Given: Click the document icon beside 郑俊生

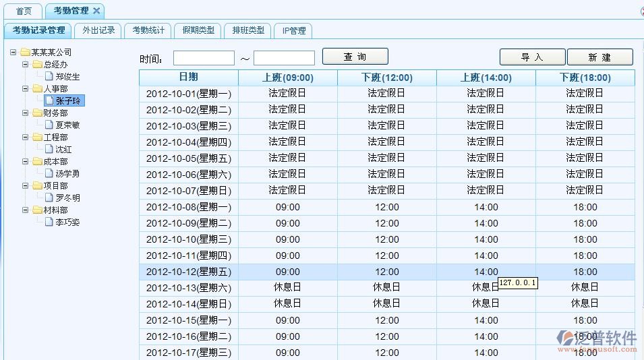Looking at the screenshot, I should coord(49,77).
